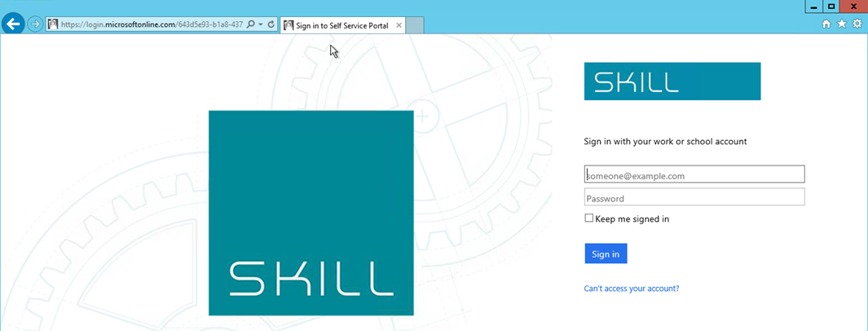This screenshot has width=868, height=331.
Task: Open Favorites with the star icon
Action: (841, 24)
